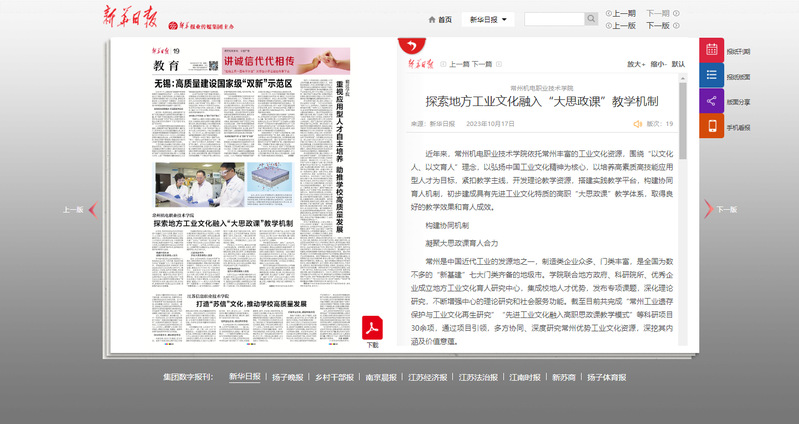Viewport: 799px width, 424px height.
Task: Click into the search input field
Action: pyautogui.click(x=553, y=19)
